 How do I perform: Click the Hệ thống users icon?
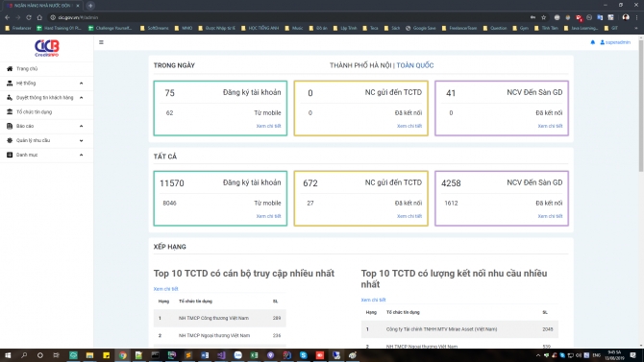(x=10, y=83)
